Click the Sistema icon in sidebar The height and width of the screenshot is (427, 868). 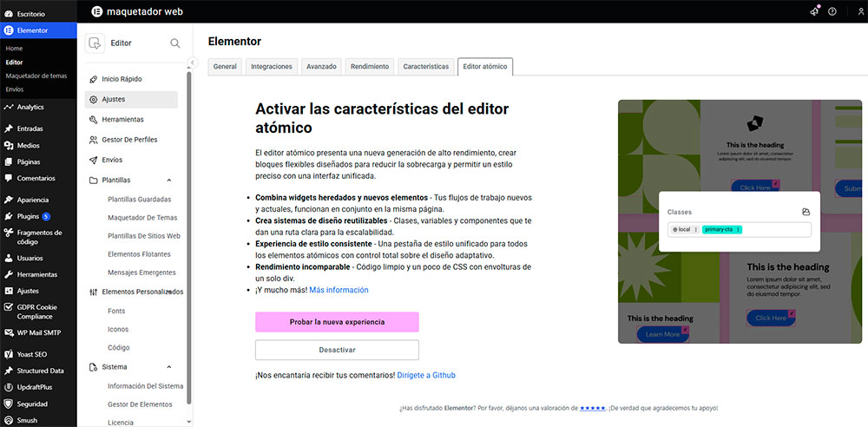point(93,367)
